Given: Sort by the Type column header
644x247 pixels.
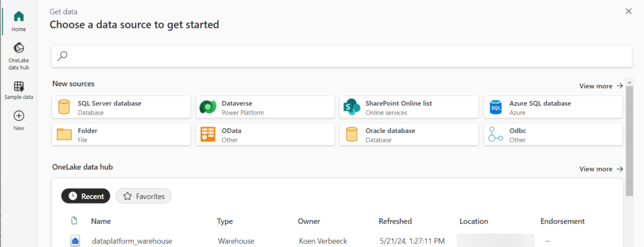Looking at the screenshot, I should point(225,221).
